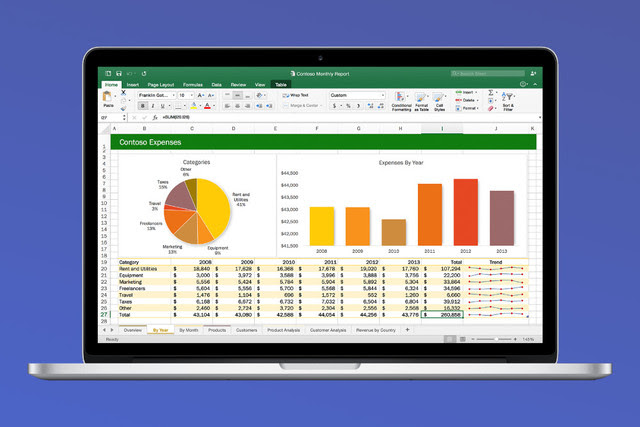Toggle Bold formatting button

point(142,106)
